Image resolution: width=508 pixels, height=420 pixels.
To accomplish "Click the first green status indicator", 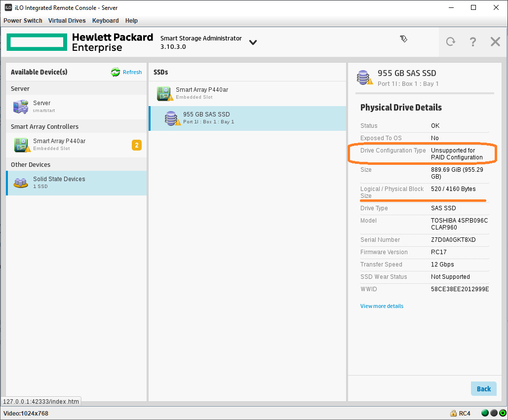I will click(x=485, y=413).
